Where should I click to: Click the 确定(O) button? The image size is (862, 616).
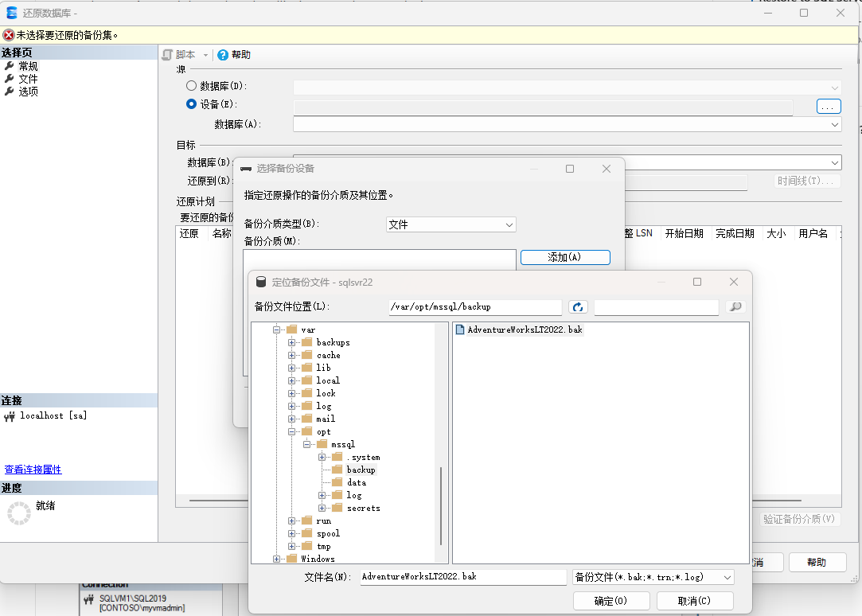point(611,601)
